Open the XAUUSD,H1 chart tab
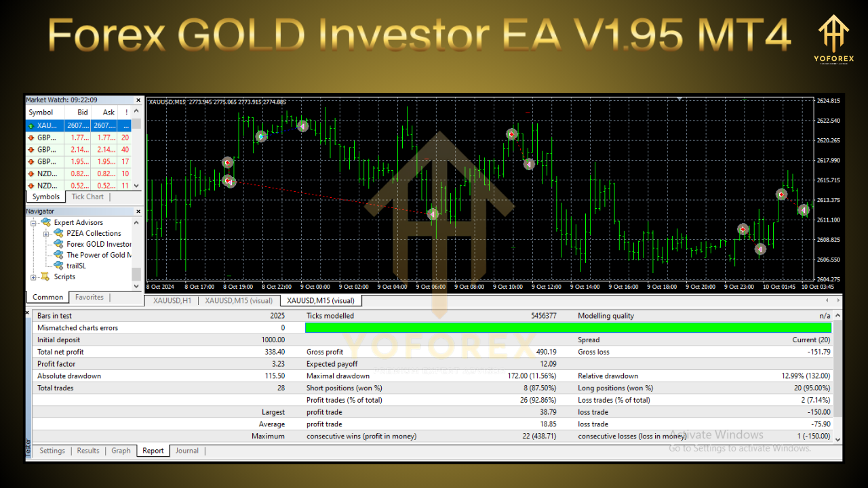The height and width of the screenshot is (488, 868). (x=172, y=300)
